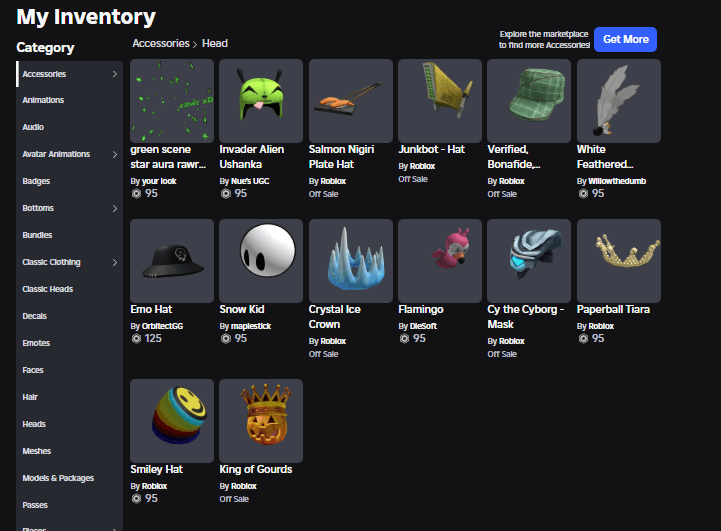Screen dimensions: 721x531
Task: Open the Junkbot - Hat item image
Action: [440, 101]
